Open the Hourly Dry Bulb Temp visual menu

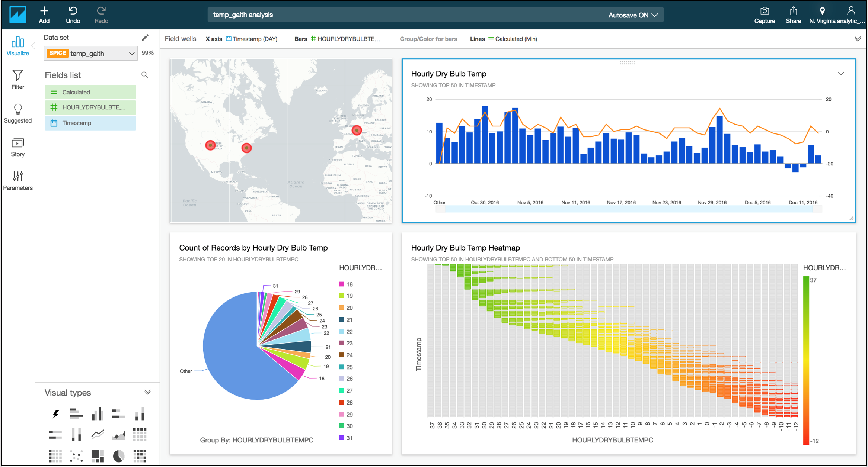coord(841,74)
